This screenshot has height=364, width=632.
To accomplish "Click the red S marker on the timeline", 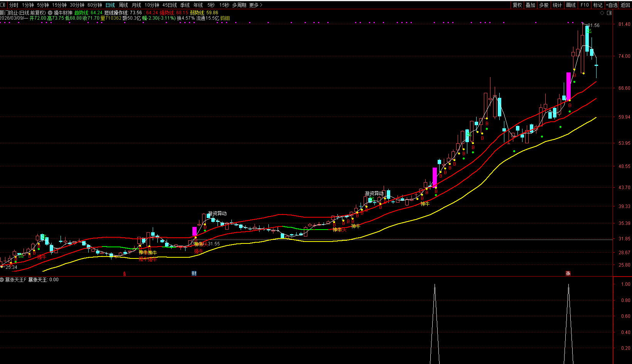I will coord(125,274).
